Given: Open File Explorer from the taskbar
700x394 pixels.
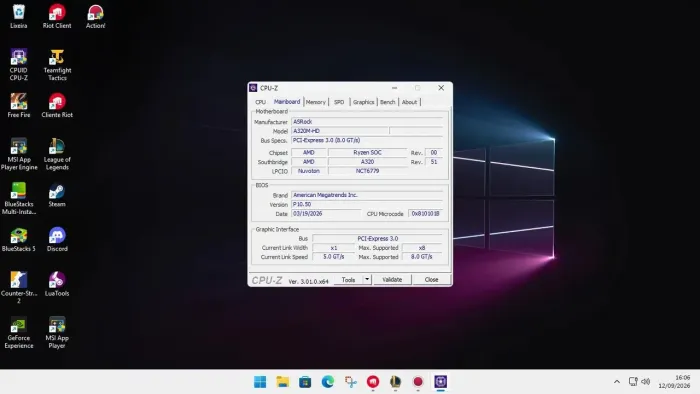Looking at the screenshot, I should tap(283, 382).
